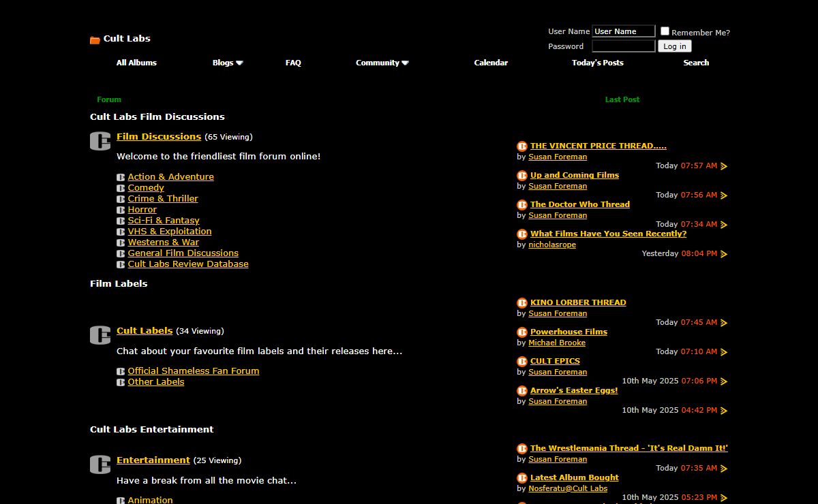Open the FAQ page
Image resolution: width=818 pixels, height=504 pixels.
tap(293, 63)
